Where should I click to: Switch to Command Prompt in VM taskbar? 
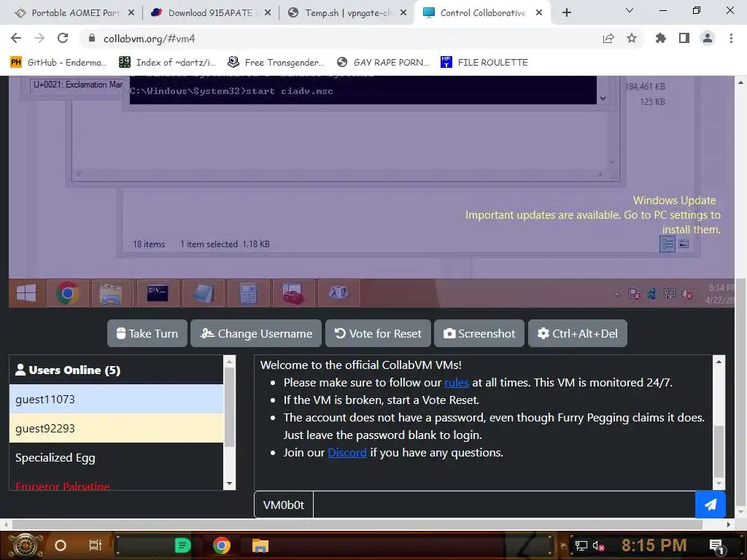pos(158,293)
